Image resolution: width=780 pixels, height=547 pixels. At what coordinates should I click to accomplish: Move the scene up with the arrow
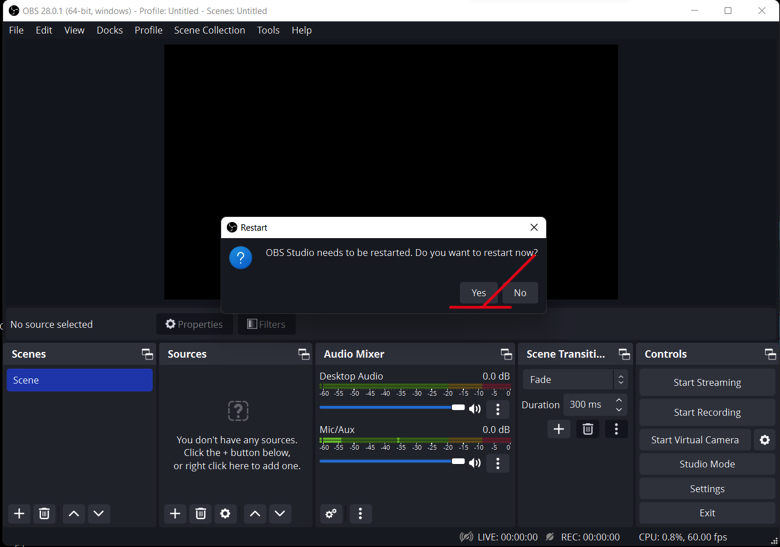point(74,513)
